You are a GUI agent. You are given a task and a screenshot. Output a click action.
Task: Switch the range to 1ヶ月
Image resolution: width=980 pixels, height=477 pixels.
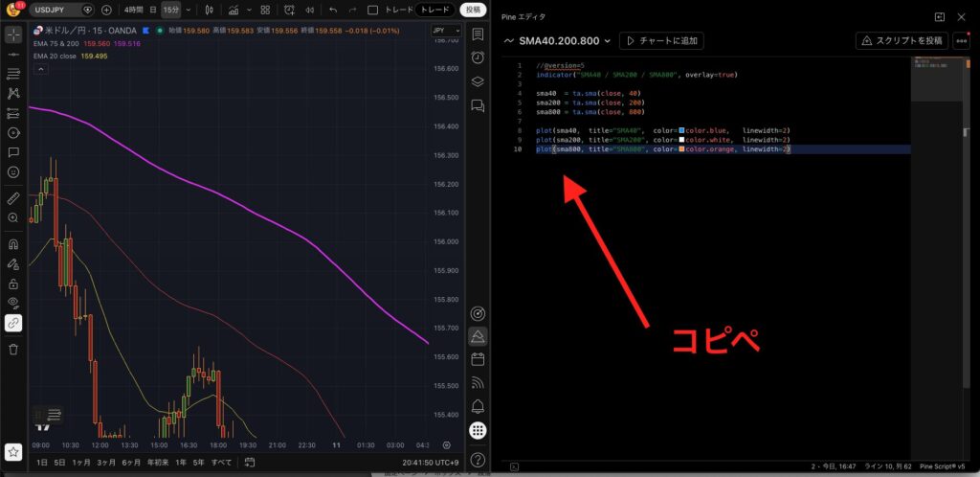pyautogui.click(x=82, y=463)
